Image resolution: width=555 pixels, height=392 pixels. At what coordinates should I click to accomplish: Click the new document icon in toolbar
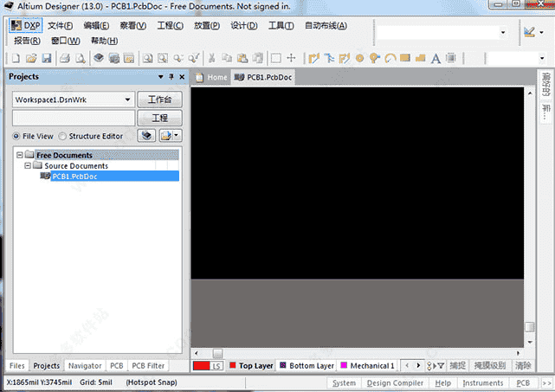(16, 58)
